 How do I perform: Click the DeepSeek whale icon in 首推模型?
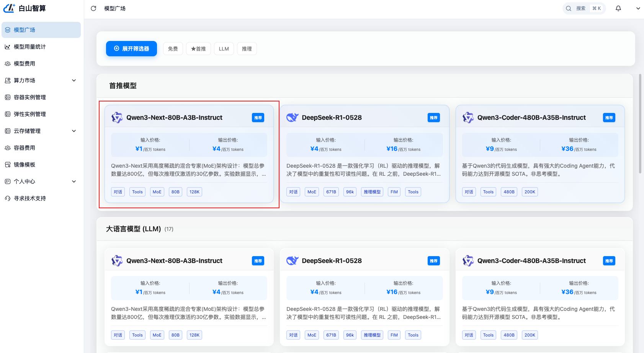click(x=292, y=118)
